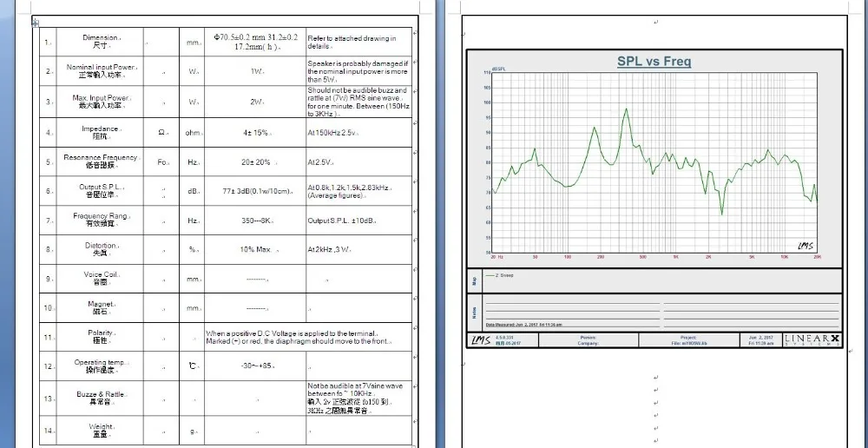The height and width of the screenshot is (448, 868).
Task: Click the 'dBSPL' axis label
Action: (x=497, y=69)
